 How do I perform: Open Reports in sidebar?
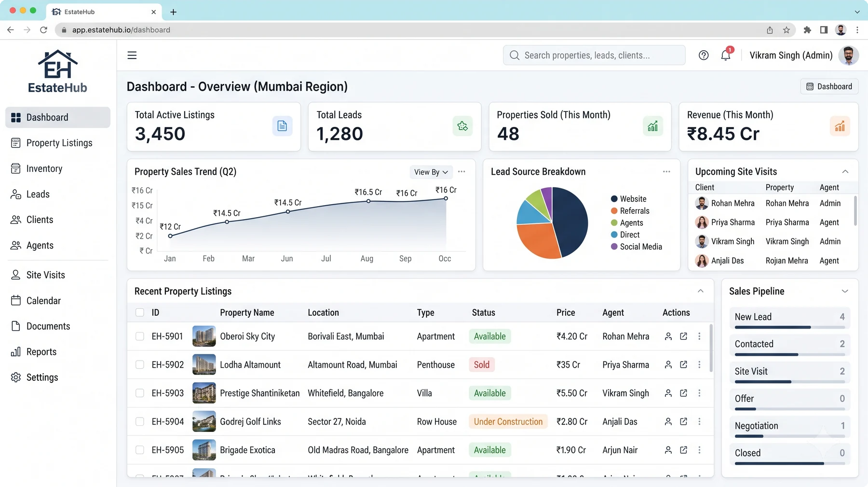pyautogui.click(x=58, y=352)
